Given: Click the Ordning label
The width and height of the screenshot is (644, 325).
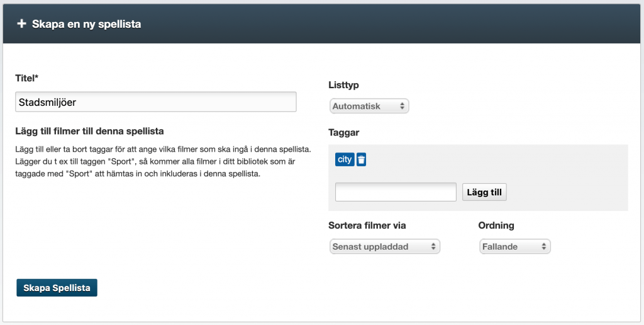Looking at the screenshot, I should pos(496,225).
